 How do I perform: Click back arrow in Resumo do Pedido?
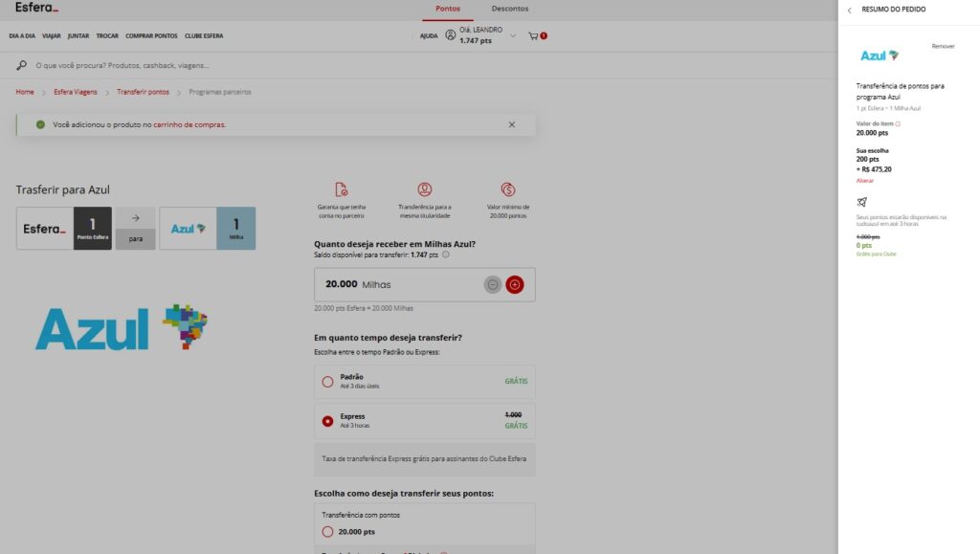849,10
